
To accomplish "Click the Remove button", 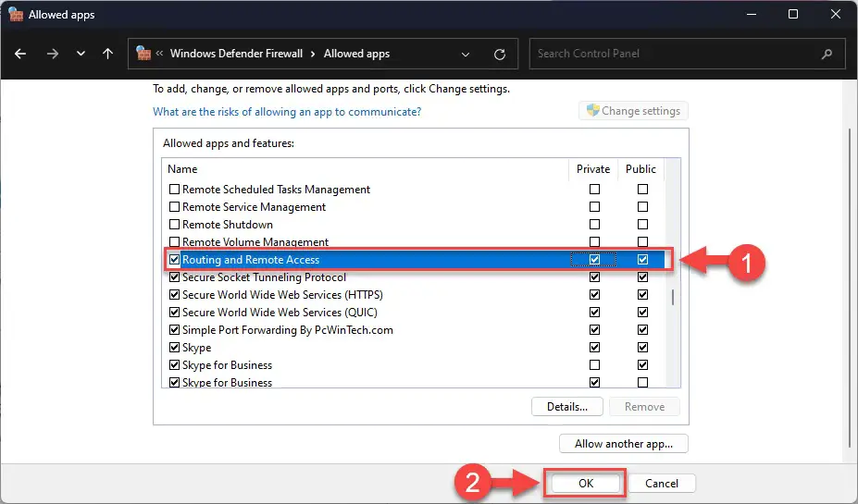I will pyautogui.click(x=644, y=407).
